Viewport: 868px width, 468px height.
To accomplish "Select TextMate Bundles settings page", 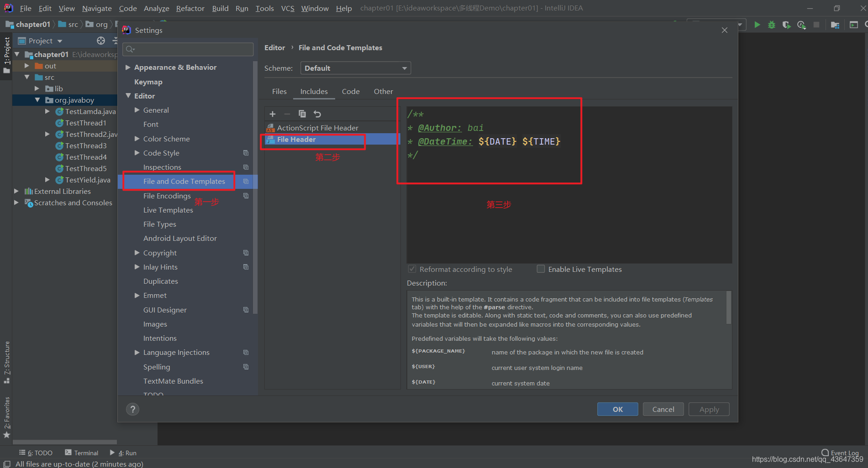I will point(173,381).
